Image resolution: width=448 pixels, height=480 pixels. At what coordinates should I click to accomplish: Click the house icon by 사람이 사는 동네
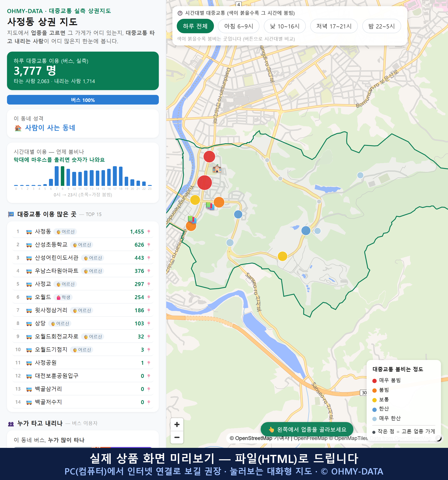(18, 128)
